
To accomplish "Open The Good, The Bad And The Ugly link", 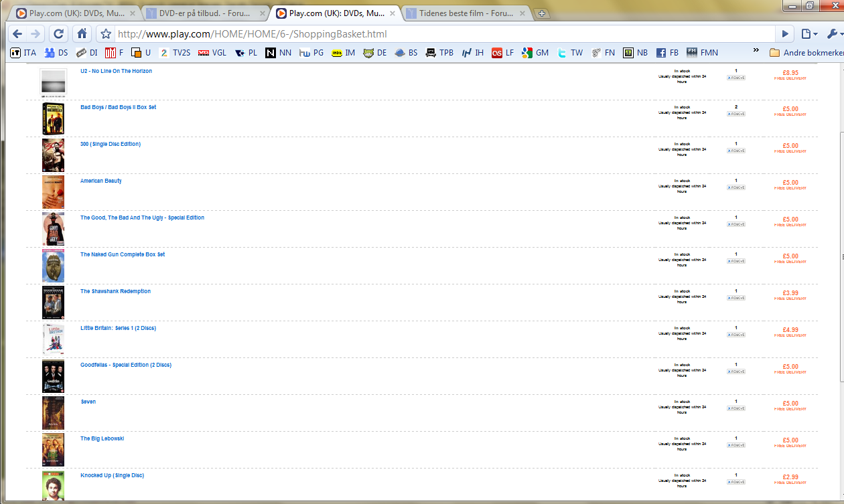I will (142, 218).
